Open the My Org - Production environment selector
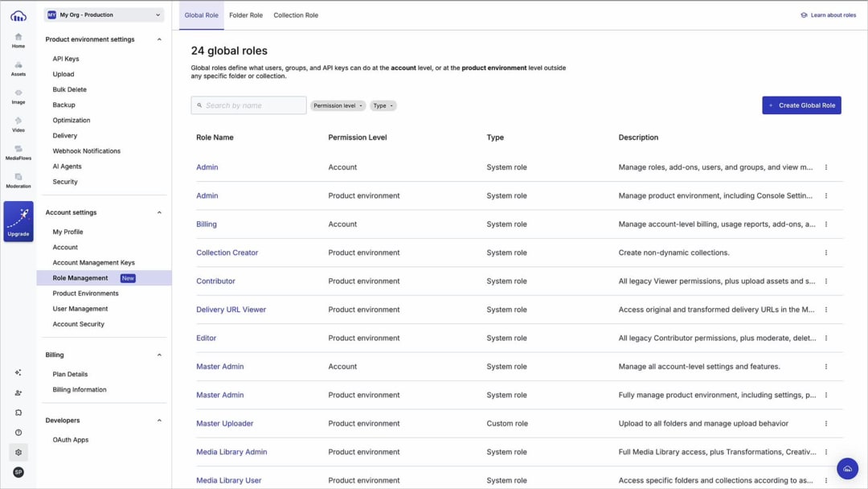Image resolution: width=868 pixels, height=489 pixels. click(x=104, y=15)
